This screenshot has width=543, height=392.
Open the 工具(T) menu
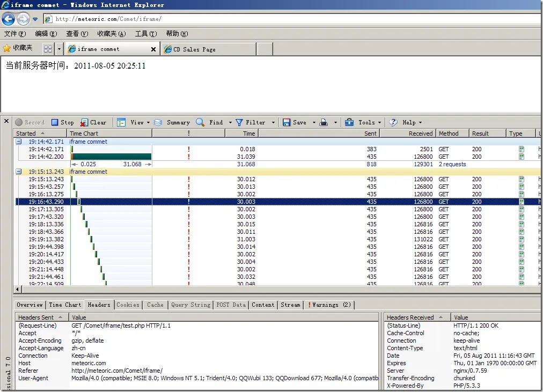pos(145,34)
